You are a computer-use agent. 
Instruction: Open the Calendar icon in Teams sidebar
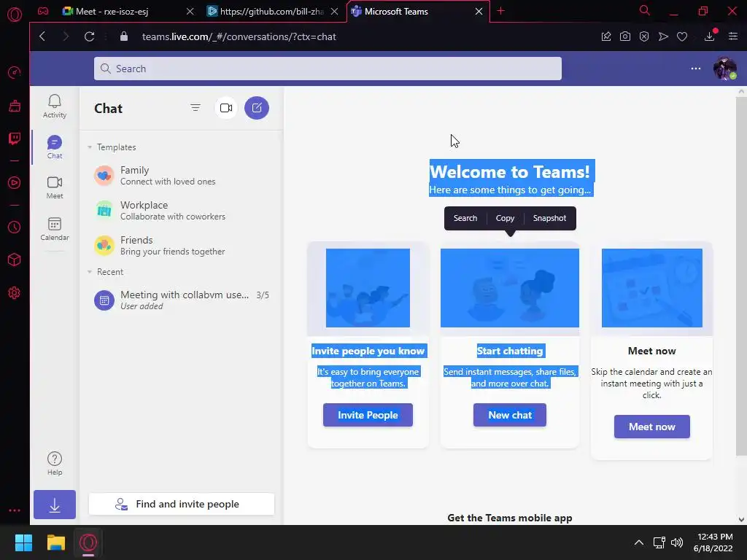click(54, 228)
